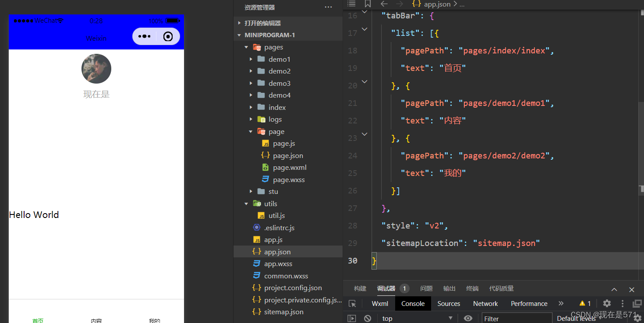Viewport: 644px width, 323px height.
Task: Open the Sources DevTools tab
Action: tap(449, 303)
